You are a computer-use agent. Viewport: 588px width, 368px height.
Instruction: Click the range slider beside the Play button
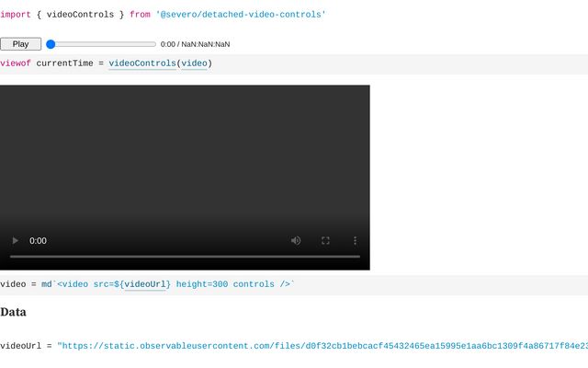pos(101,44)
